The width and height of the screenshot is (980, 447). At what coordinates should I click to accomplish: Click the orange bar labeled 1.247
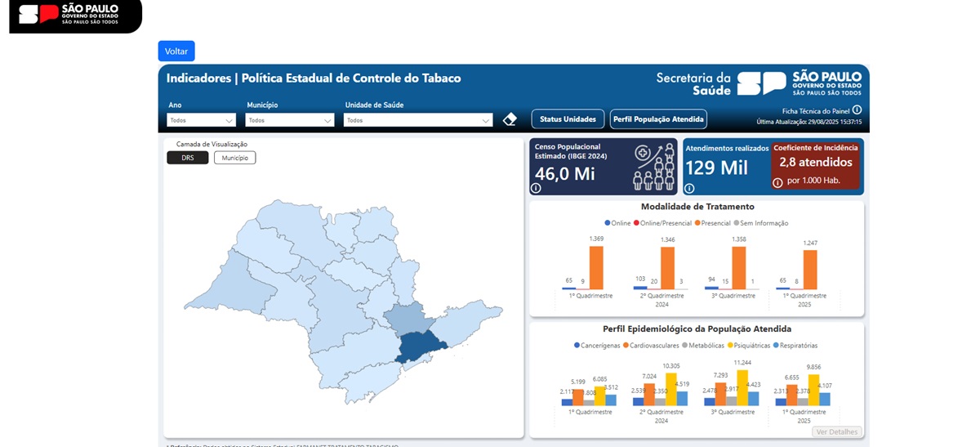pos(810,270)
